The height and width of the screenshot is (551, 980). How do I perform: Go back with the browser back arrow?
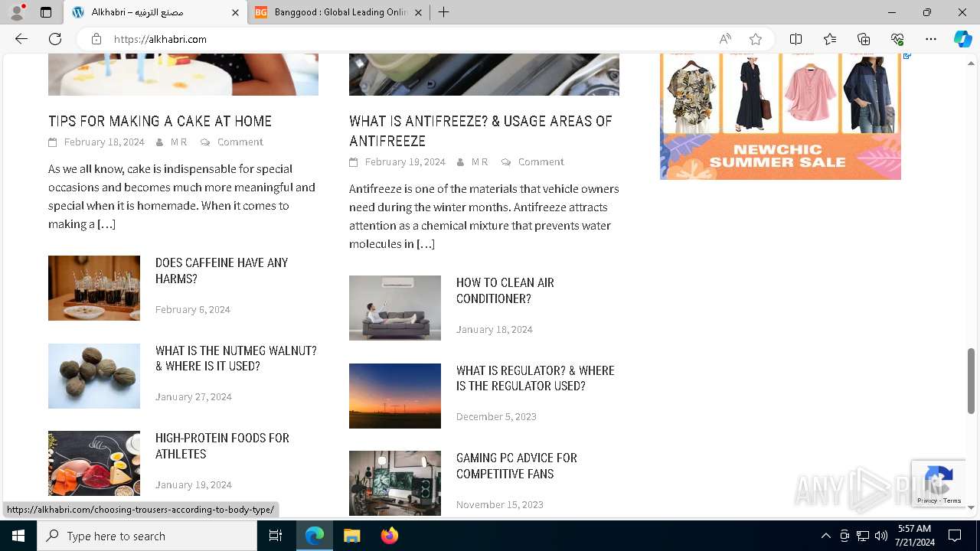pos(21,39)
